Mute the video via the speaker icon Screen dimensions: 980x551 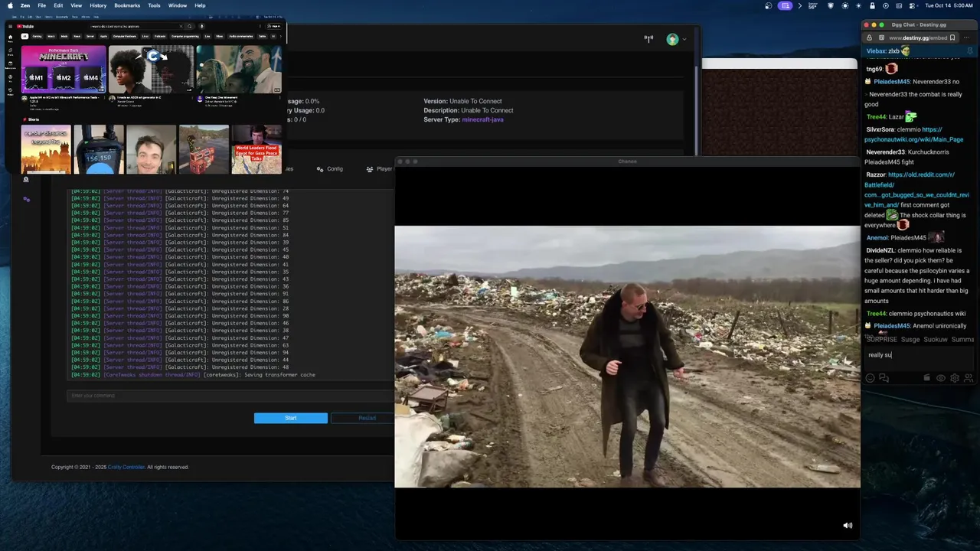click(848, 526)
